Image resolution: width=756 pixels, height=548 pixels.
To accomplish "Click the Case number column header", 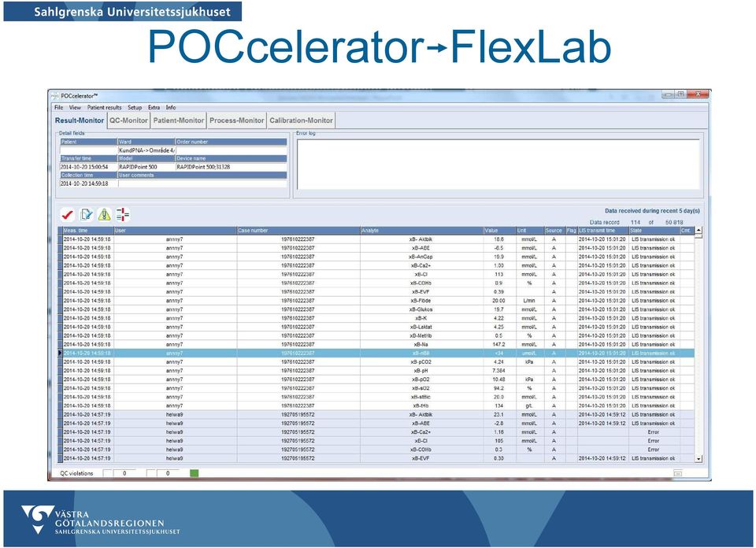I will [x=298, y=231].
